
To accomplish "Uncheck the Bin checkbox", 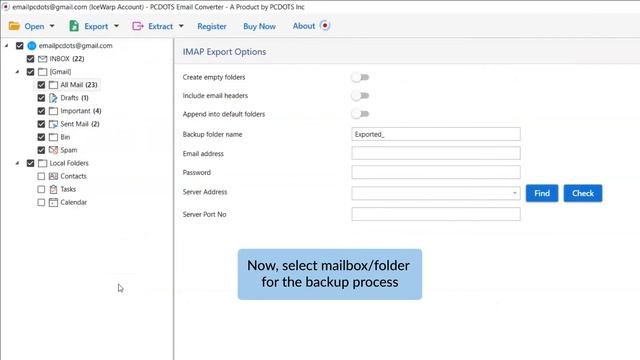I will [41, 137].
